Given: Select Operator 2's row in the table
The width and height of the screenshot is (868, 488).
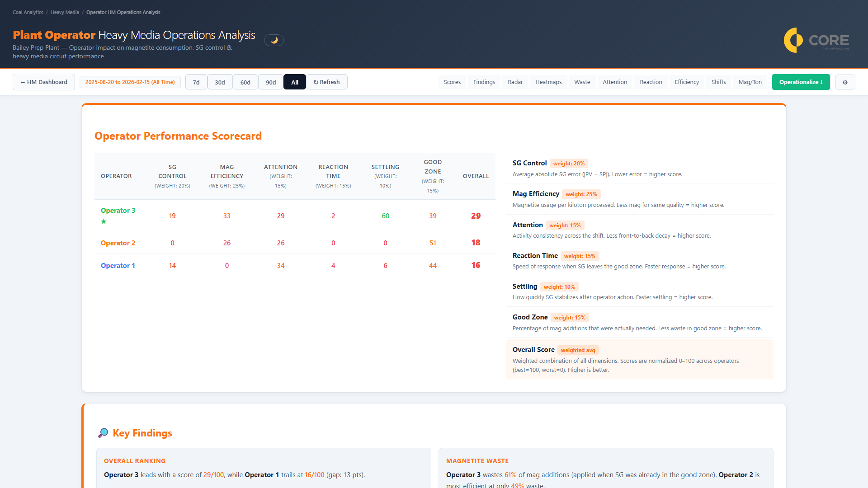Looking at the screenshot, I should (118, 243).
